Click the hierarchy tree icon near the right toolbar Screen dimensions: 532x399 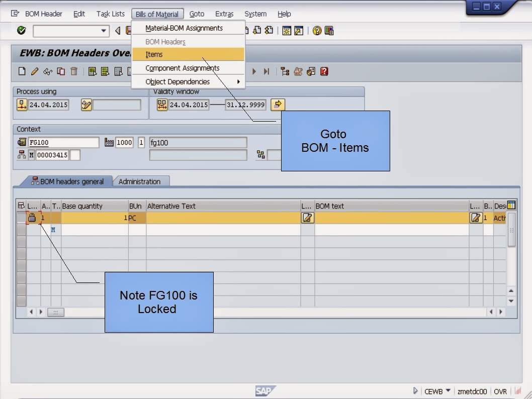285,71
